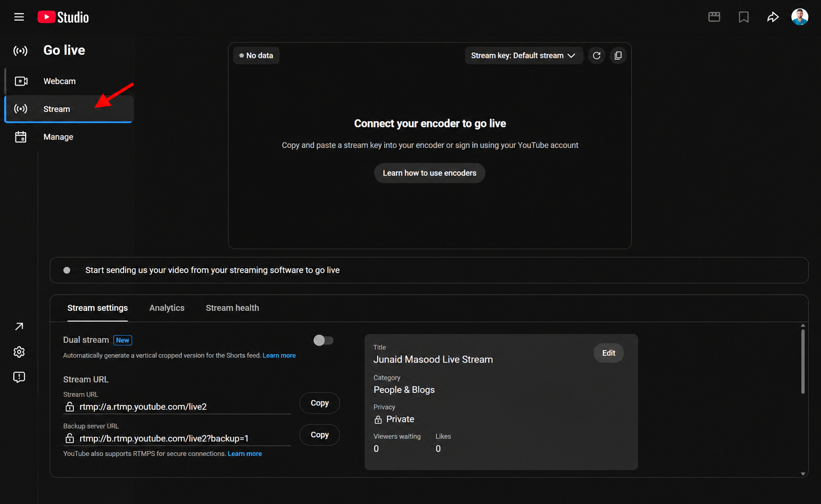Click Edit on stream details card
This screenshot has width=821, height=504.
pyautogui.click(x=609, y=353)
